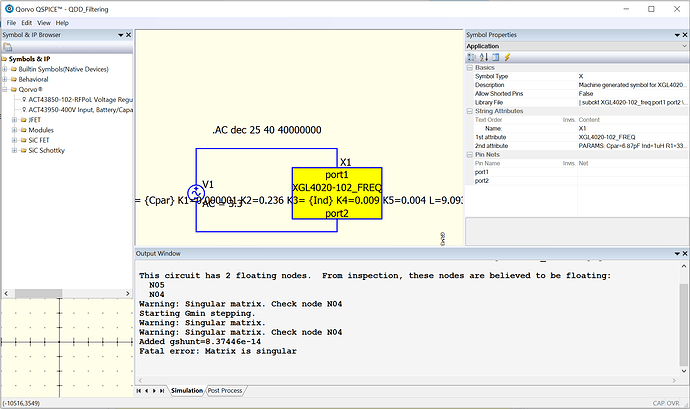
Task: Click the port2 pin row
Action: click(576, 181)
